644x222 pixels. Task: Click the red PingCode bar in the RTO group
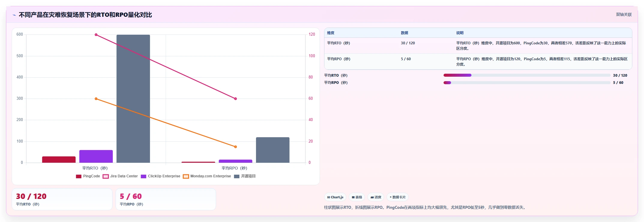(59, 160)
